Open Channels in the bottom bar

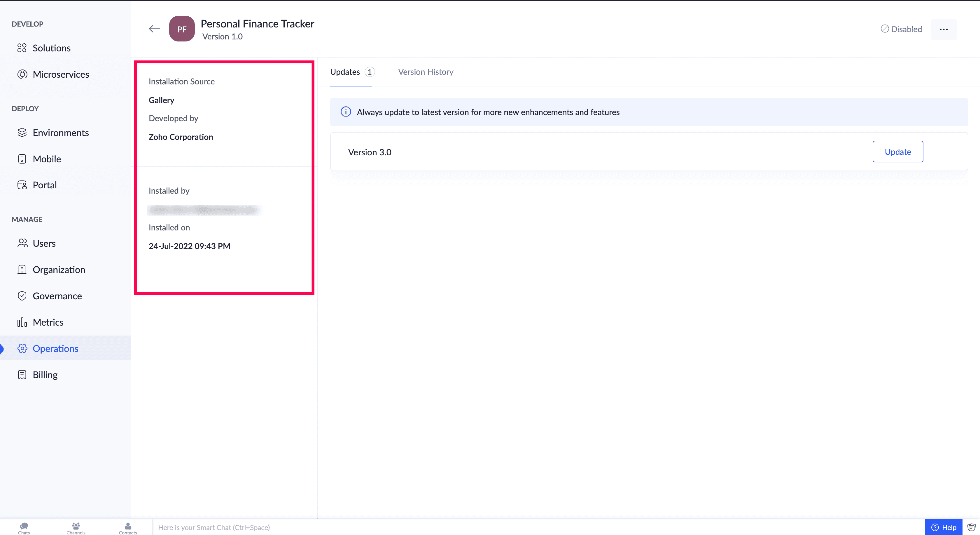pos(76,528)
